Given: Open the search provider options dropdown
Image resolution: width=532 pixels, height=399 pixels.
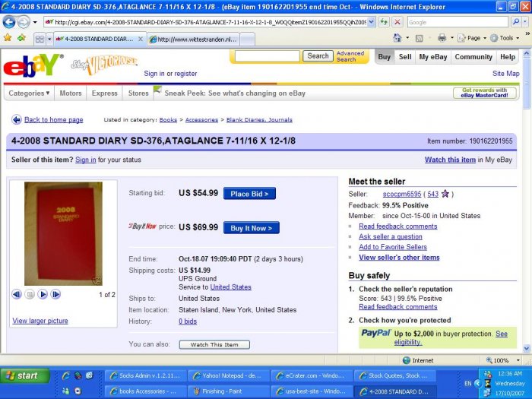Looking at the screenshot, I should [525, 22].
